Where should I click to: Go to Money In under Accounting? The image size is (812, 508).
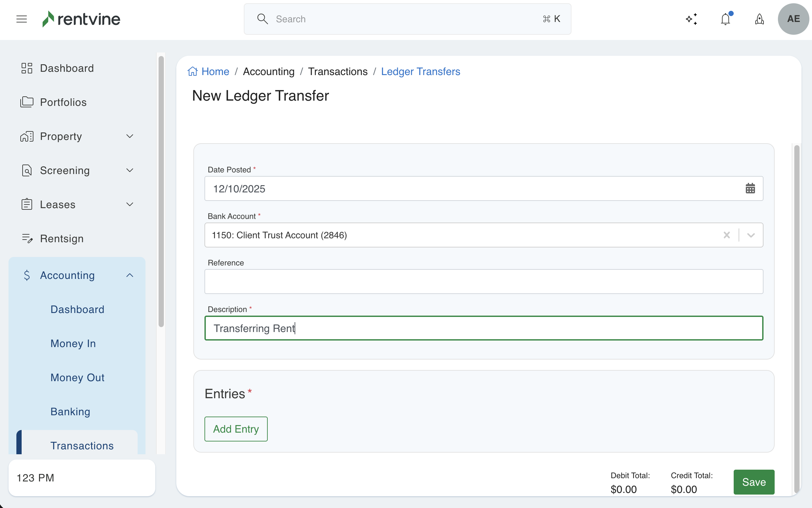point(73,343)
